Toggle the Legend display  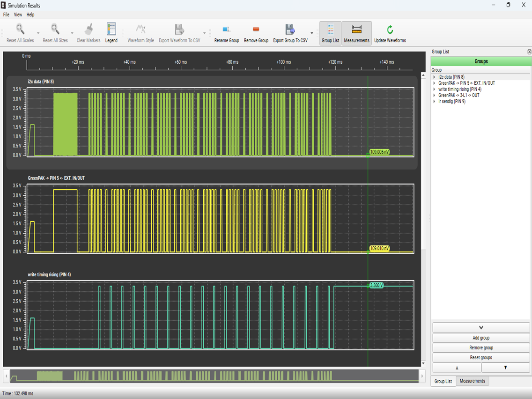(111, 30)
